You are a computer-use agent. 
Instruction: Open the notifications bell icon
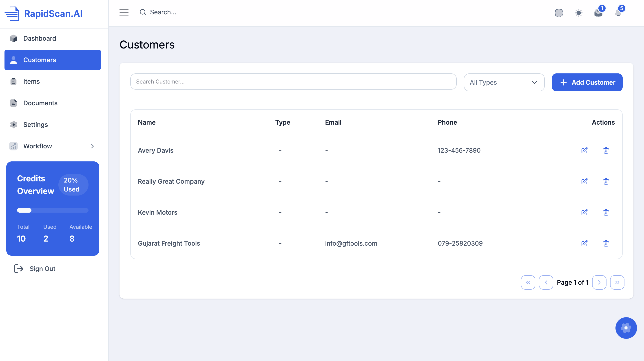click(618, 13)
